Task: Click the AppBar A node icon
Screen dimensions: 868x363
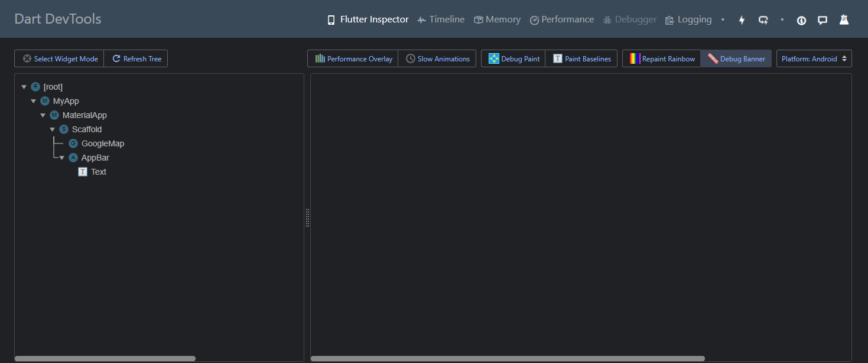Action: click(73, 158)
